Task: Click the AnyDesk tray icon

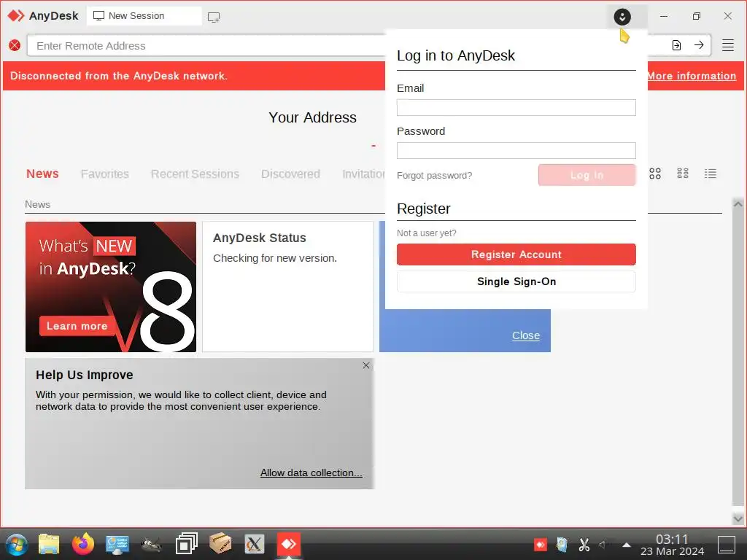Action: click(x=541, y=544)
